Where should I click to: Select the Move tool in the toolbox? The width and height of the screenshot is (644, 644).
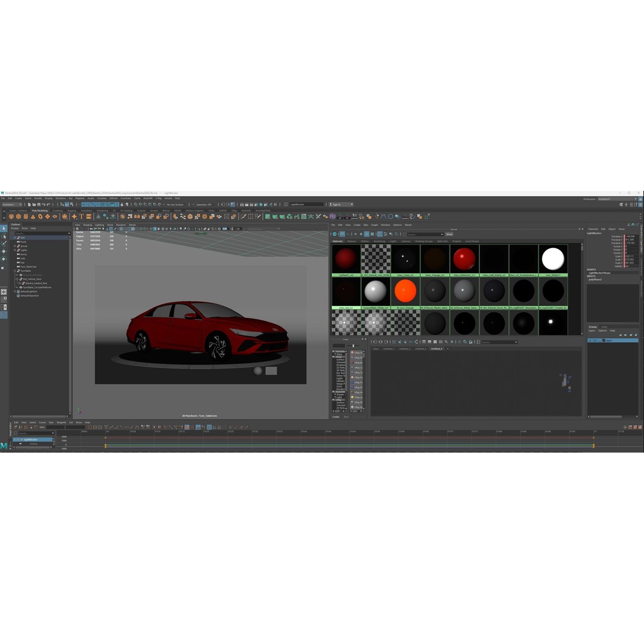coord(5,252)
